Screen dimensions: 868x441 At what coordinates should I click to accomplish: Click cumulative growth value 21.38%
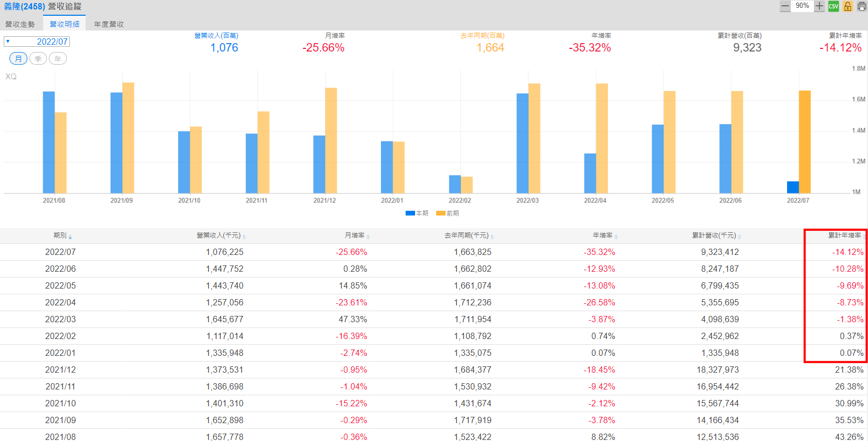[850, 370]
